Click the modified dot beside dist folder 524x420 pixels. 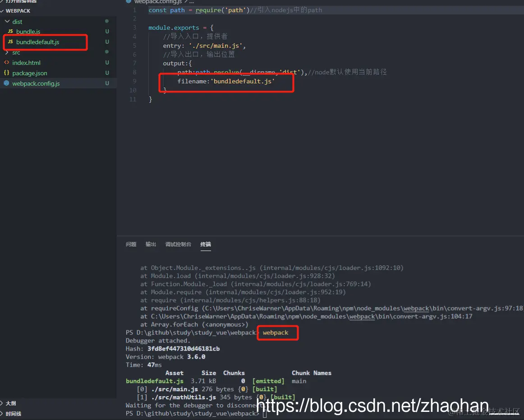107,21
